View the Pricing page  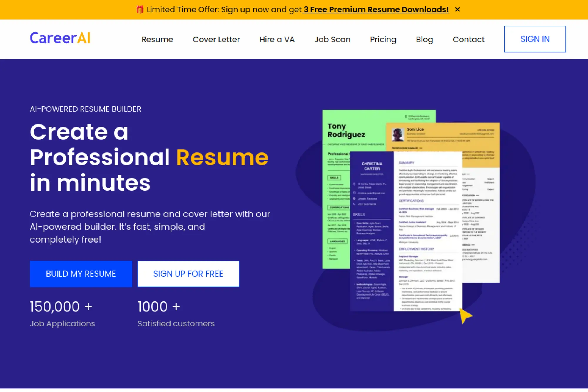coord(383,39)
